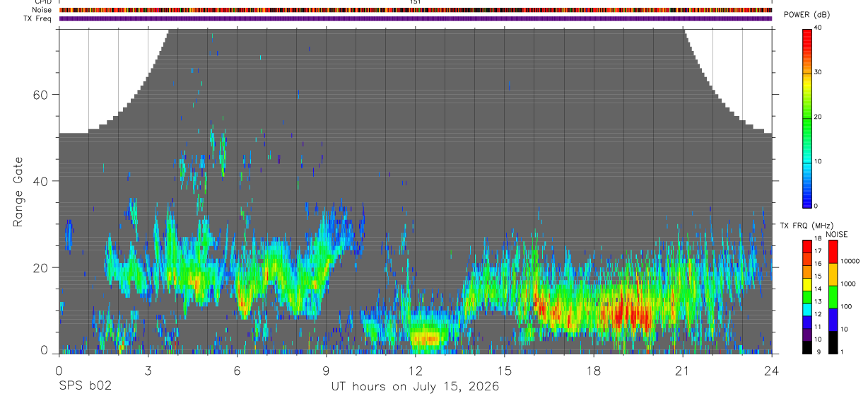The height and width of the screenshot is (401, 868).
Task: Select the SPS b02 radar beam label
Action: (x=84, y=387)
